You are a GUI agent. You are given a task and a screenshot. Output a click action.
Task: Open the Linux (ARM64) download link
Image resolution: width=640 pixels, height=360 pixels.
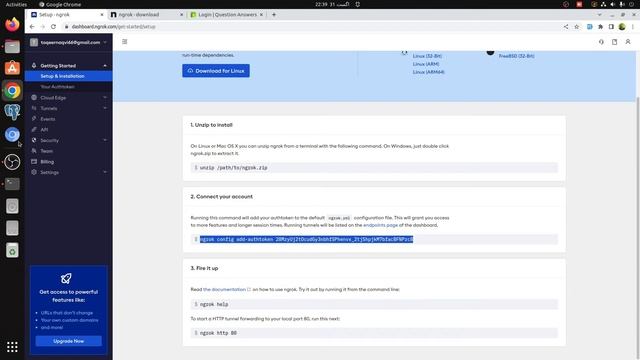pos(429,72)
